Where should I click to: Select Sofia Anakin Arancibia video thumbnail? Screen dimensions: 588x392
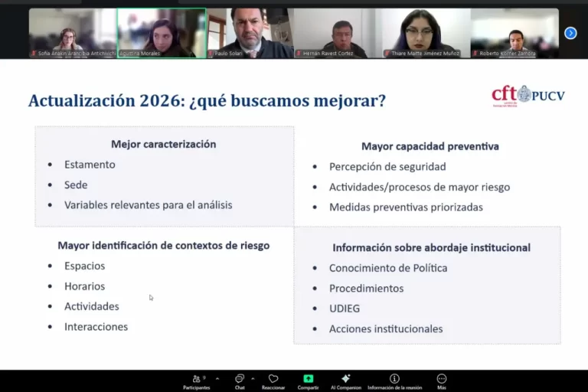tap(73, 33)
